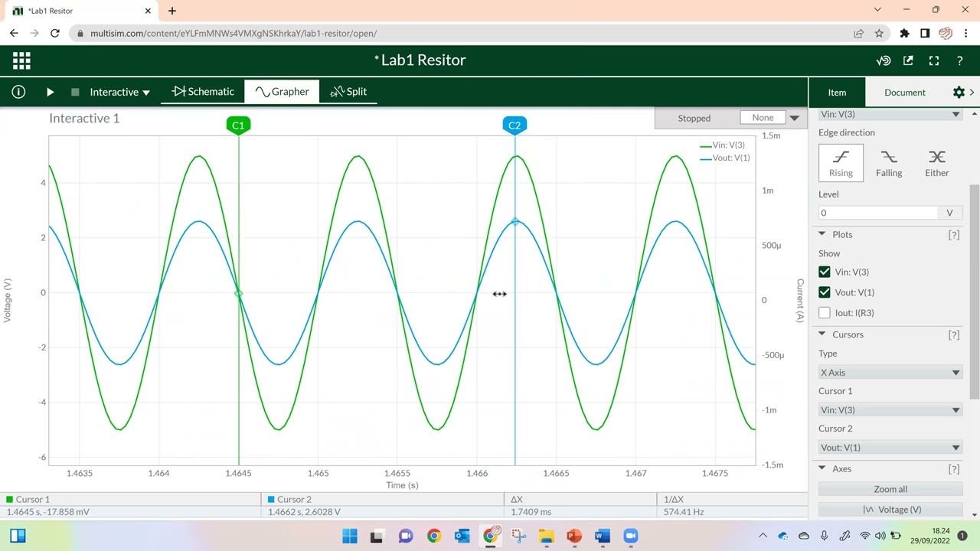Open the Chrome three-dot menu
This screenshot has height=551, width=980.
966,34
